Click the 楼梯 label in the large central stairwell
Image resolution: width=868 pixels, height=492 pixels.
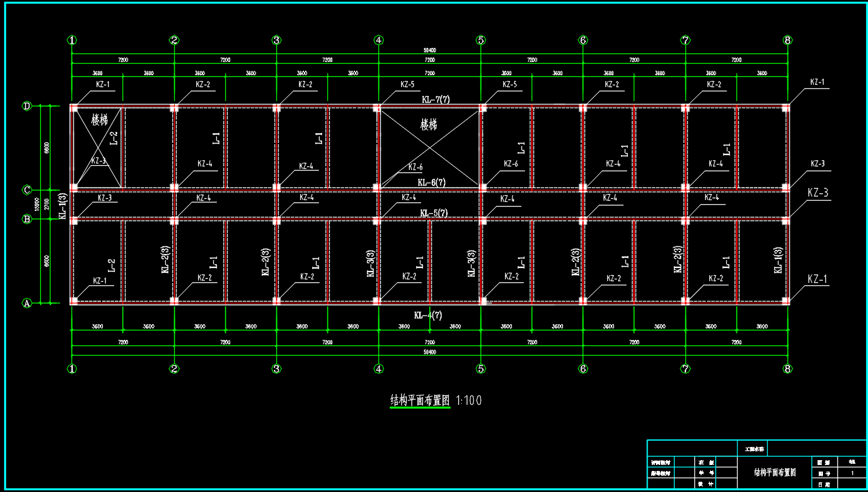pos(428,125)
